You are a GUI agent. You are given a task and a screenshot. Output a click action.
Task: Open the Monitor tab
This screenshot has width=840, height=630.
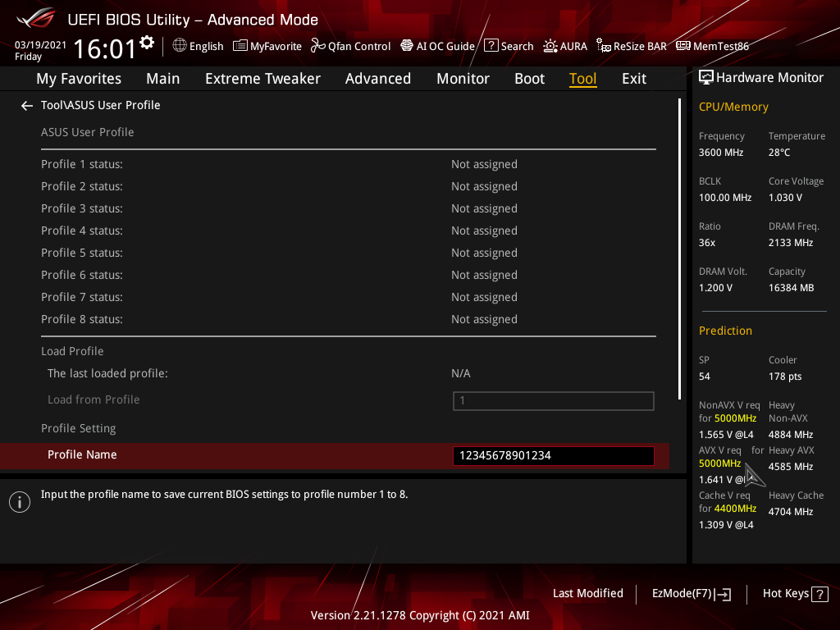[x=463, y=79]
